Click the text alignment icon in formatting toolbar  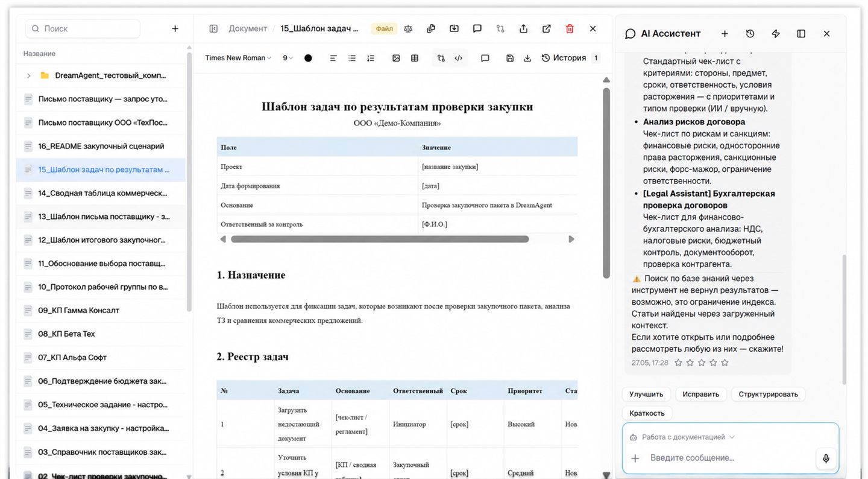coord(333,58)
